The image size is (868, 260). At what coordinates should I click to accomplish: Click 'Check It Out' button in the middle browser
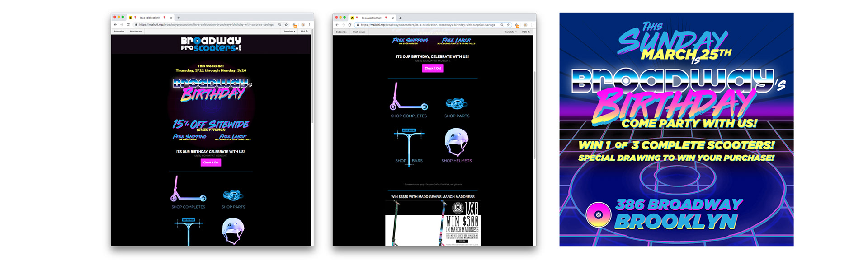pos(433,68)
